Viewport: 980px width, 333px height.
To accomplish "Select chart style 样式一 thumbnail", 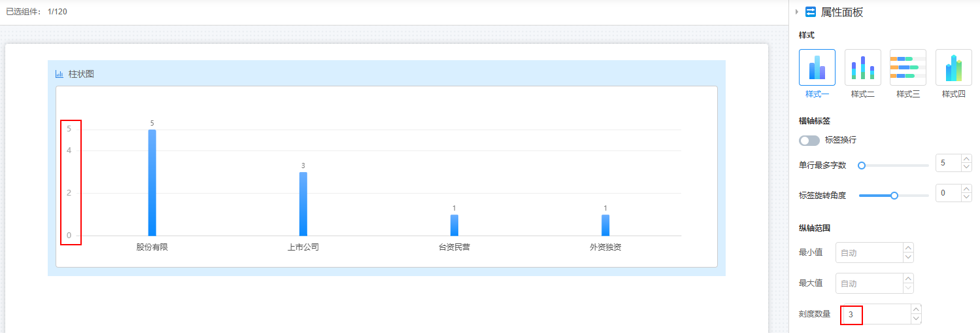I will coord(817,67).
